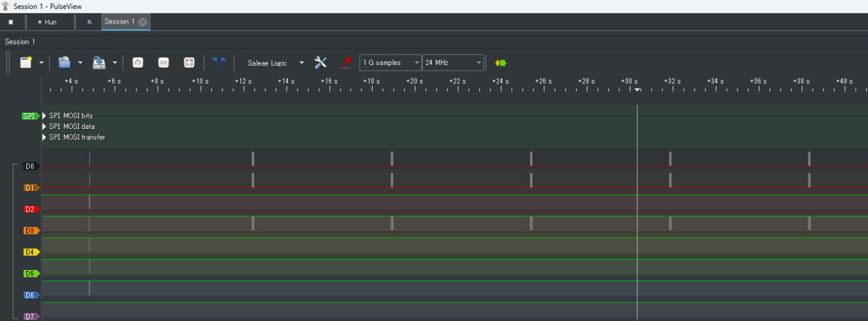Screen dimensions: 868x321
Task: Click the blue D6 channel label
Action: 32,295
